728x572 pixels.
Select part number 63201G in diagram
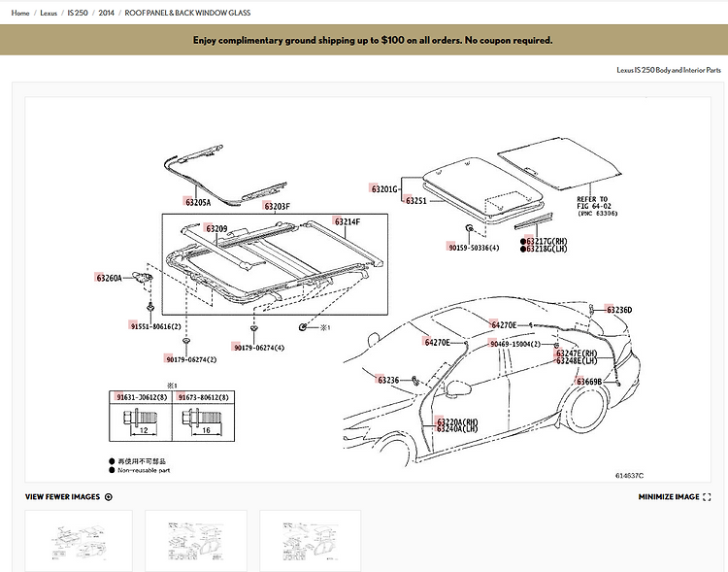384,188
